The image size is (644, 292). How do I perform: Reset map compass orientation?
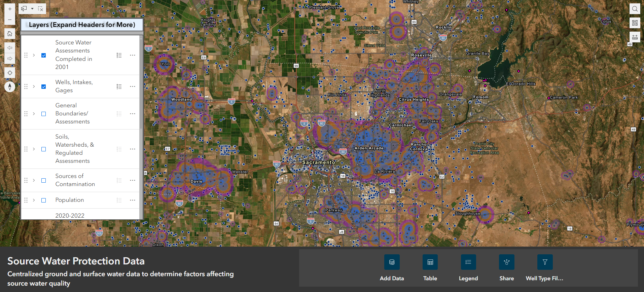[10, 87]
